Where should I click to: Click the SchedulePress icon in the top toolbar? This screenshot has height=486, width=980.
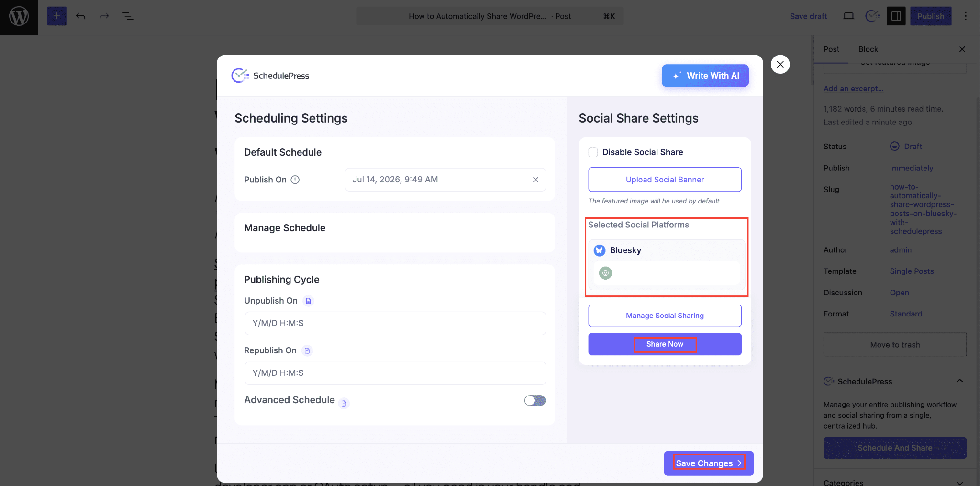coord(872,16)
